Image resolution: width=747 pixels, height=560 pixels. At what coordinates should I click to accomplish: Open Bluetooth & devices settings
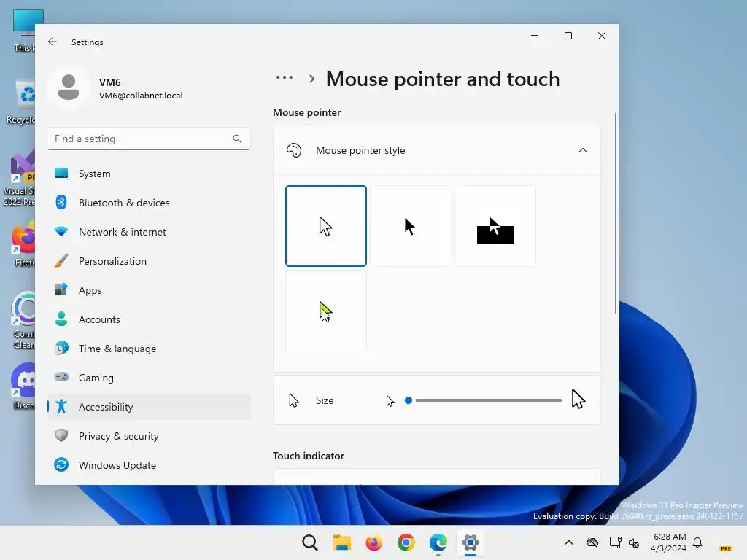(x=149, y=203)
